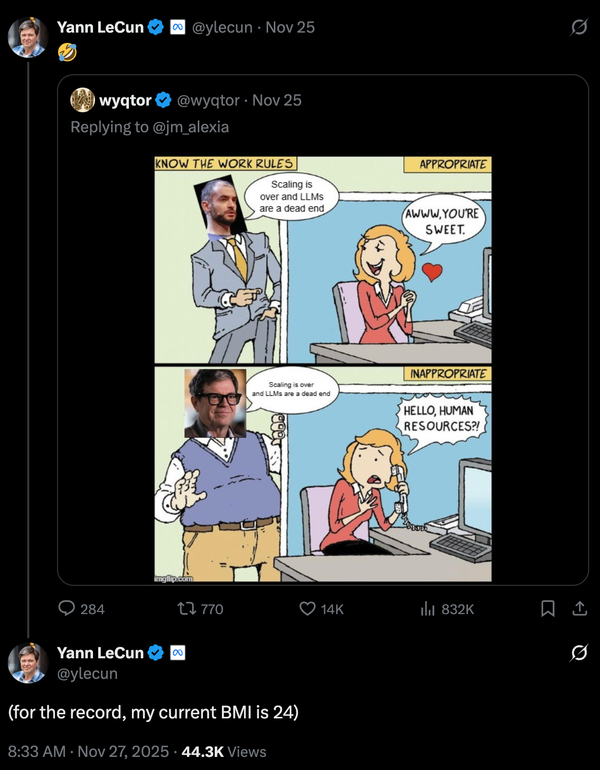Open wyqtor's profile avatar
Image resolution: width=600 pixels, height=770 pixels.
tap(82, 100)
